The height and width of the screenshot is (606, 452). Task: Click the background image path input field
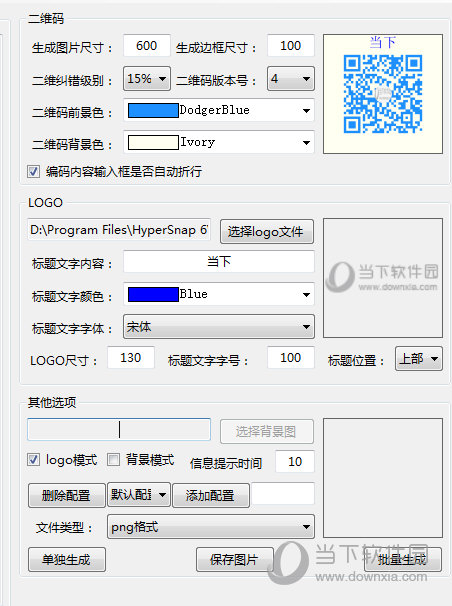(119, 429)
